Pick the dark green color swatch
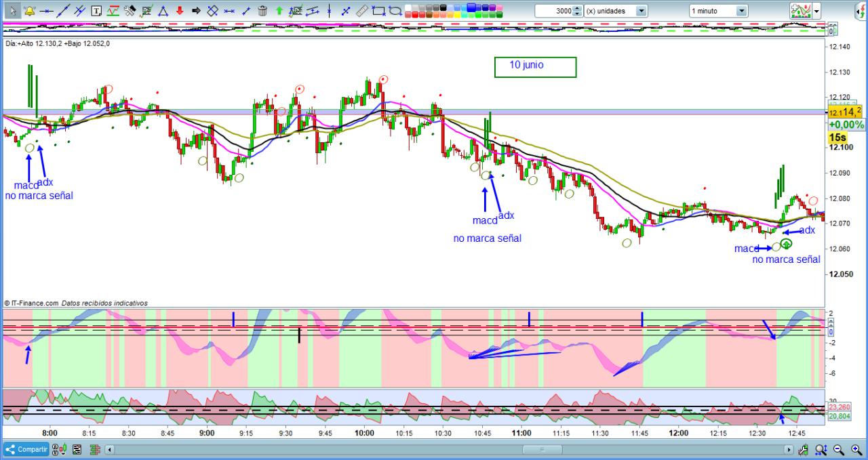 pos(500,15)
